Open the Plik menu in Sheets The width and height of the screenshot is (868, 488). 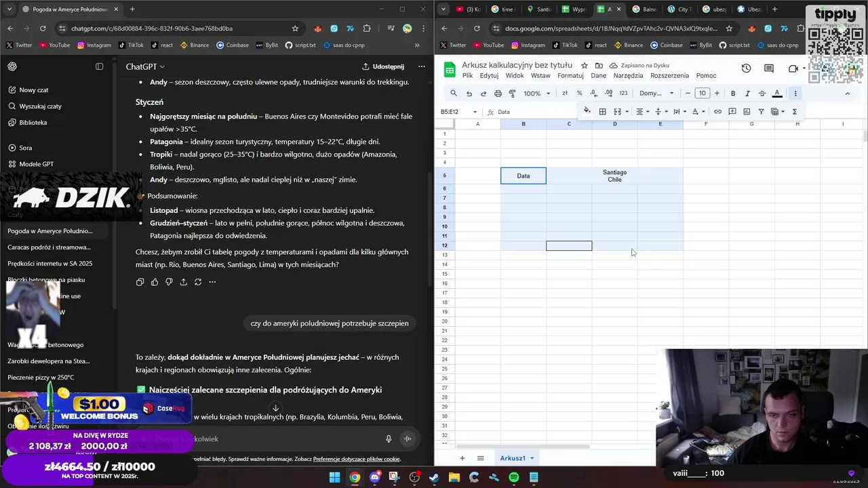[x=467, y=75]
